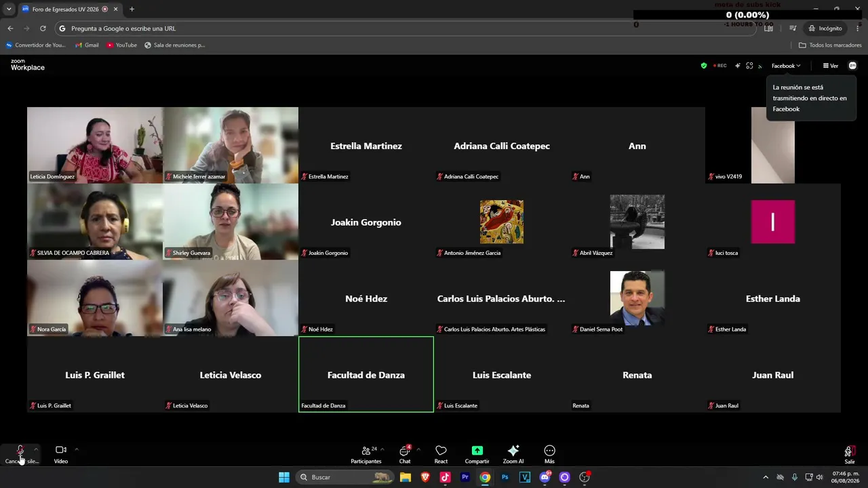868x488 pixels.
Task: Start screen sharing with Compartir
Action: click(477, 454)
